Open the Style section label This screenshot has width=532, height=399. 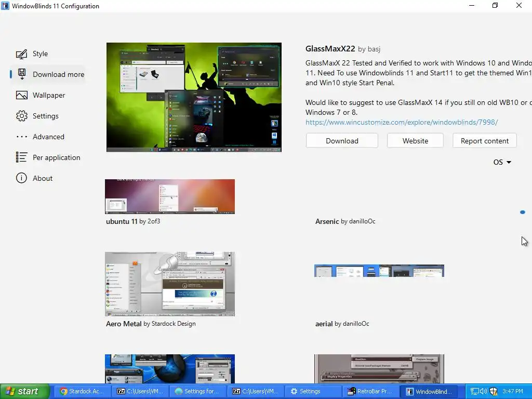pos(40,54)
